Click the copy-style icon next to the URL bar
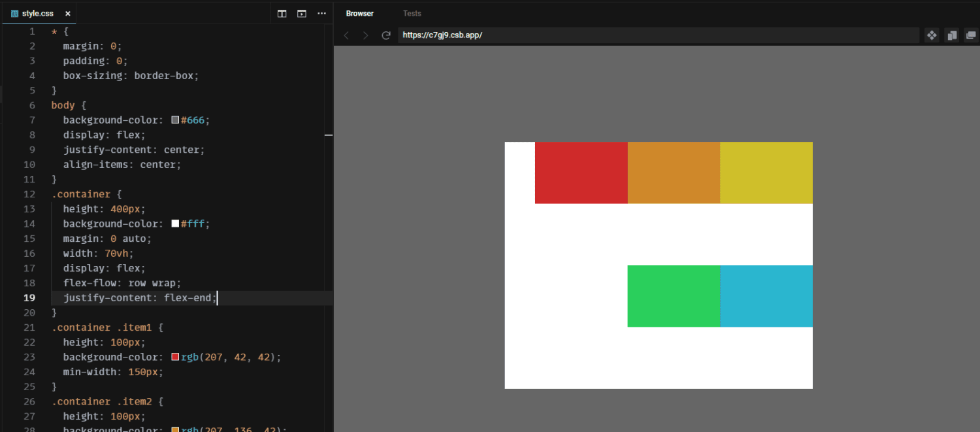 coord(952,35)
